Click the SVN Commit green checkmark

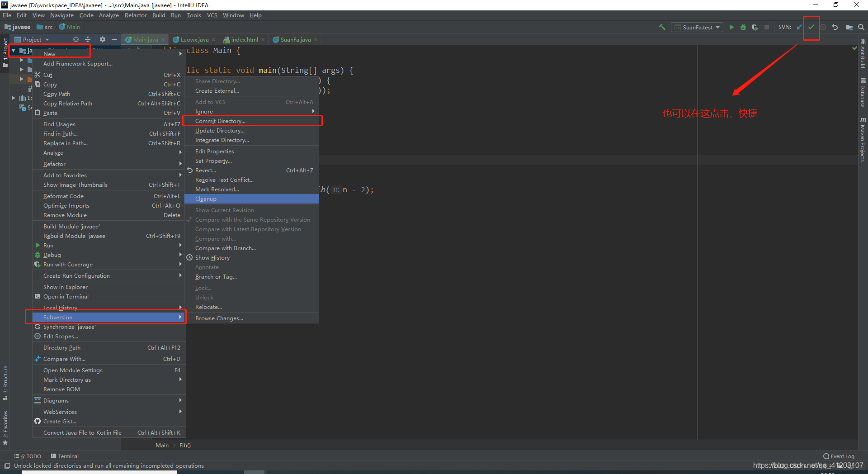[x=811, y=27]
